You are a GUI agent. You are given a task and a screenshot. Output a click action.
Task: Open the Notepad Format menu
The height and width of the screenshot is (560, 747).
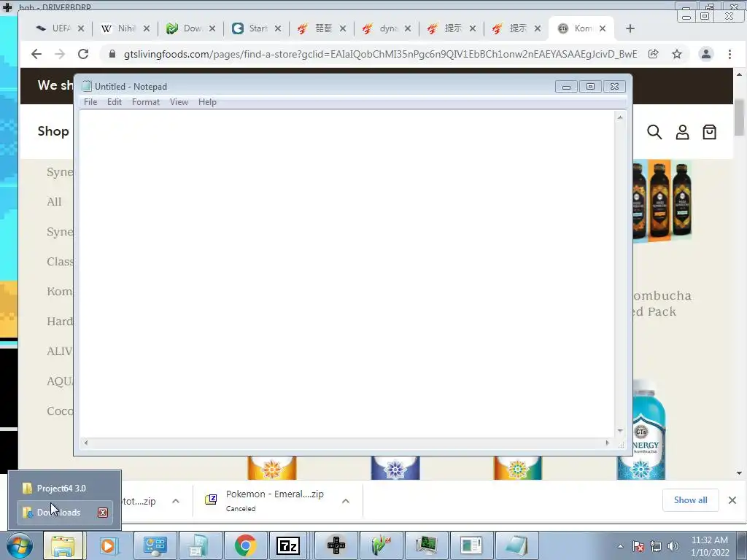[x=146, y=102]
